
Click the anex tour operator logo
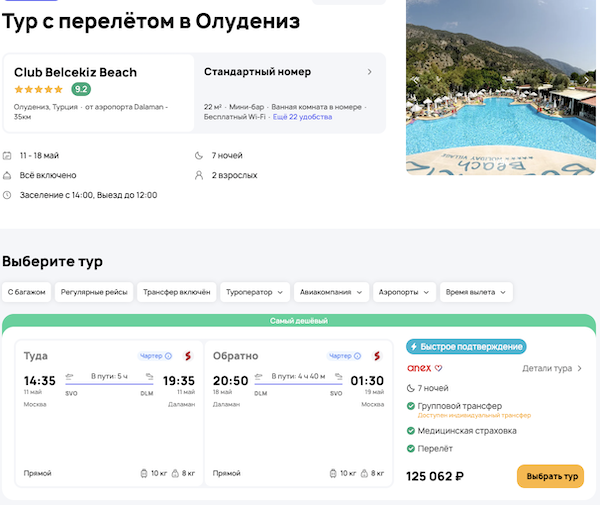click(x=419, y=396)
